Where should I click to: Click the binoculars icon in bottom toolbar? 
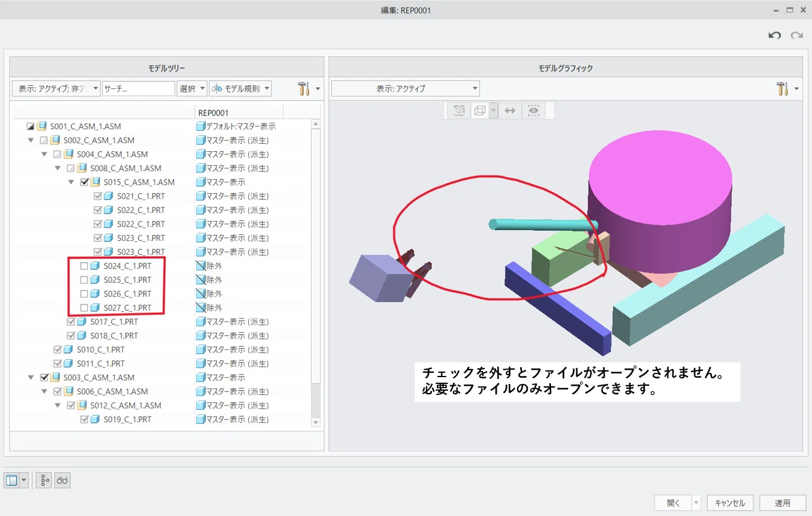tap(62, 480)
